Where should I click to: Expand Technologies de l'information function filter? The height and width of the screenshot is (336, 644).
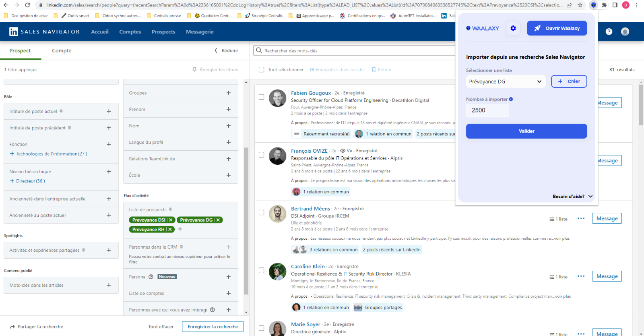coord(48,154)
